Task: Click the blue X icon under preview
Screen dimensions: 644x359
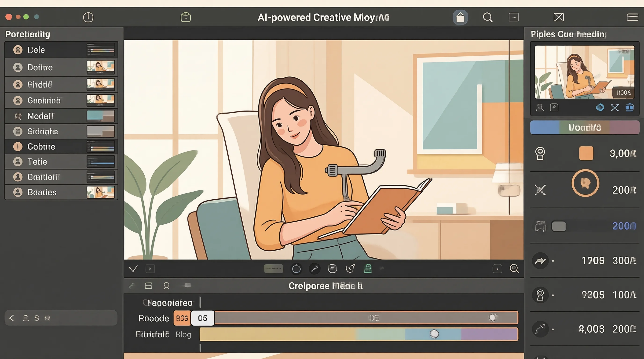Action: point(615,108)
